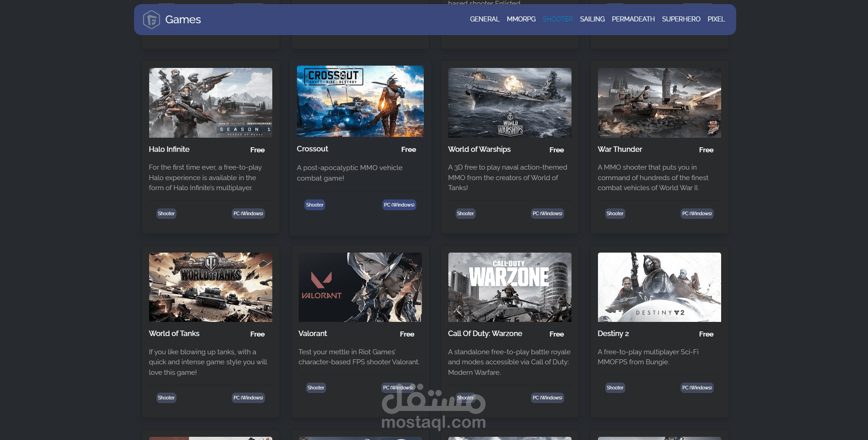This screenshot has height=440, width=868.
Task: Open the Halo Infinite thumbnail image
Action: [211, 103]
